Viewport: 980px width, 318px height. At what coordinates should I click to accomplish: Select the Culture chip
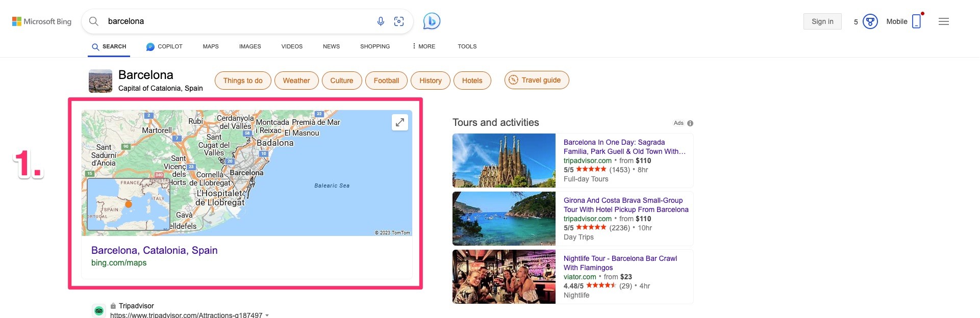pyautogui.click(x=342, y=81)
